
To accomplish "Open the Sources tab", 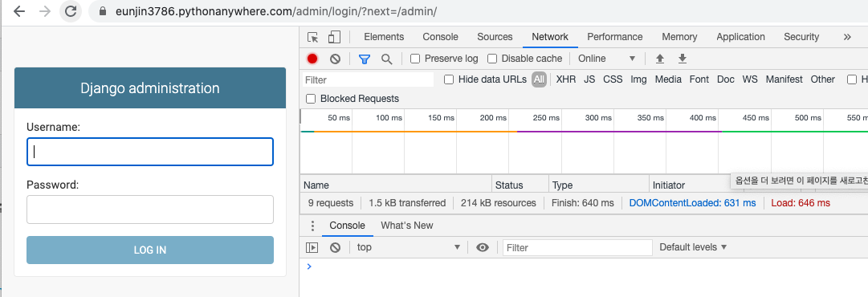I will click(x=495, y=37).
